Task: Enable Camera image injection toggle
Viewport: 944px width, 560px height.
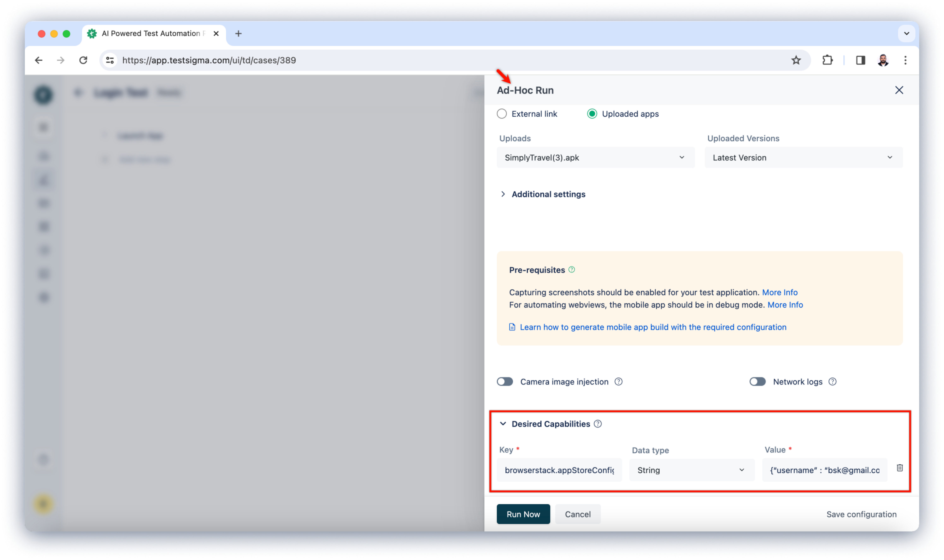Action: pos(505,382)
